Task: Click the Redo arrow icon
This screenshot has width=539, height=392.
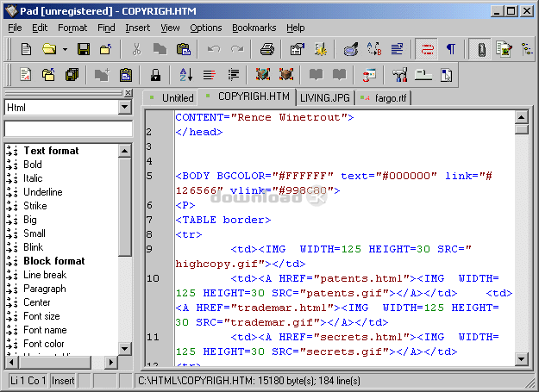Action: coord(237,49)
